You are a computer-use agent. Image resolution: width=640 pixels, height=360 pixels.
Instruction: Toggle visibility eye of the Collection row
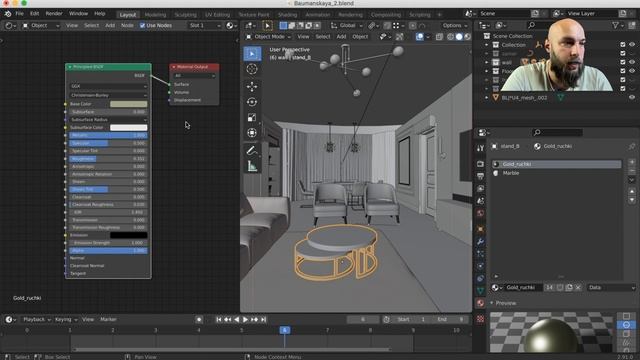click(x=632, y=44)
